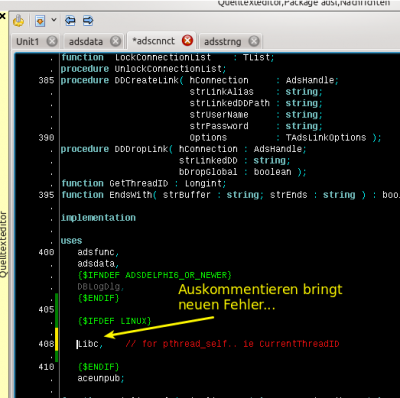Switch to the Unit1 tab
This screenshot has height=398, width=400.
coord(28,42)
